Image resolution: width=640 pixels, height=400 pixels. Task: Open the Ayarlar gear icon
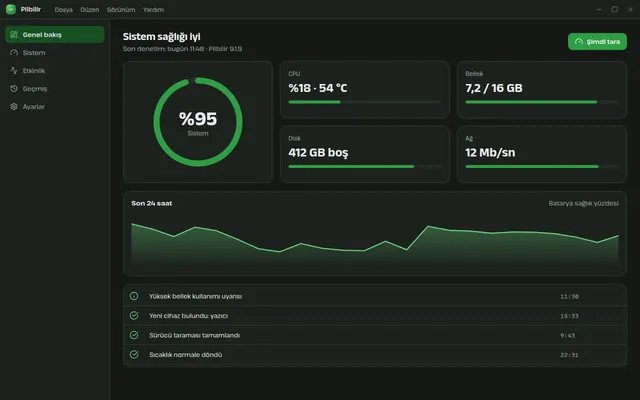click(x=14, y=107)
